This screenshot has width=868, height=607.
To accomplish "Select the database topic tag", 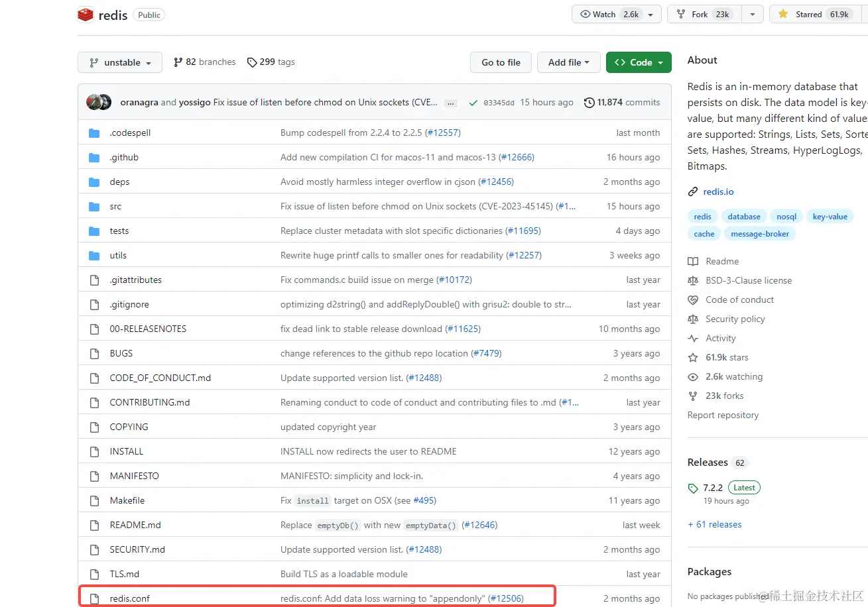I will 744,217.
